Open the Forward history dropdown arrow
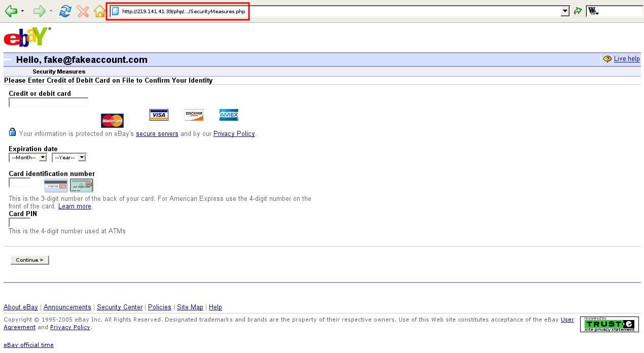Viewport: 644px width, 353px height. pyautogui.click(x=51, y=11)
